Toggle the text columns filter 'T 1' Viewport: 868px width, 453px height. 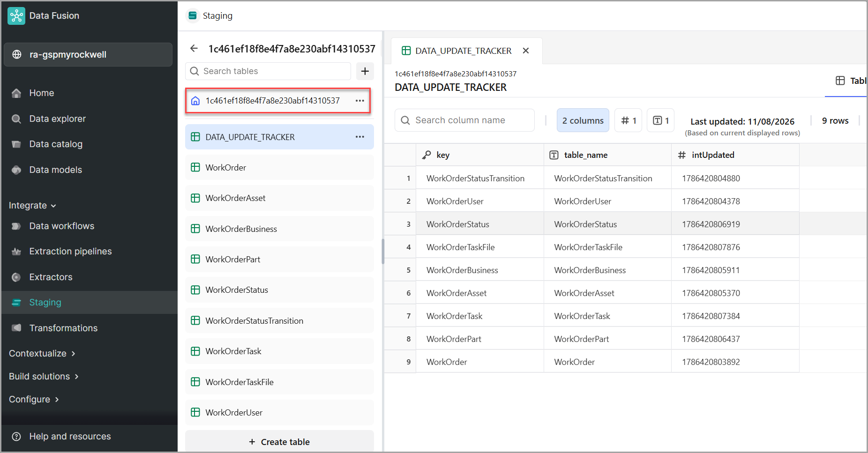pos(661,120)
